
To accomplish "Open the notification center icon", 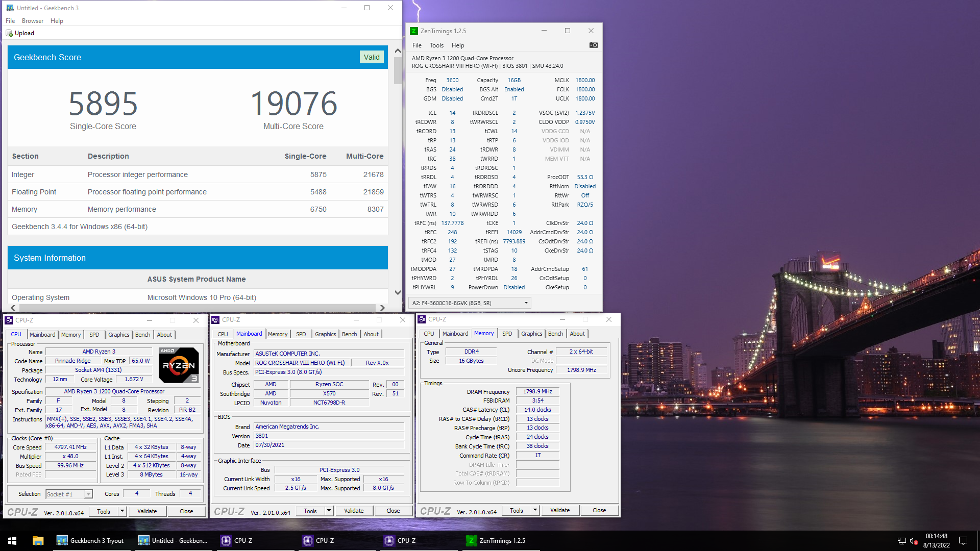I will (963, 541).
